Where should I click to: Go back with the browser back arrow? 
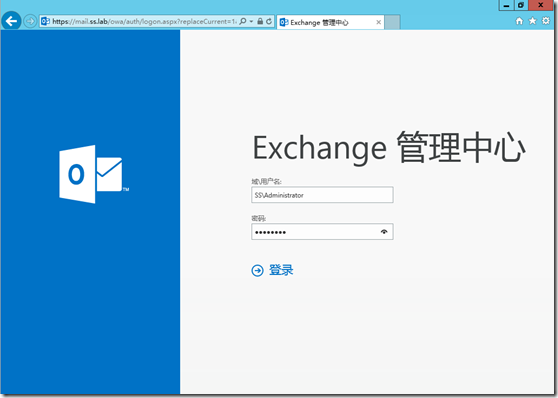[11, 21]
